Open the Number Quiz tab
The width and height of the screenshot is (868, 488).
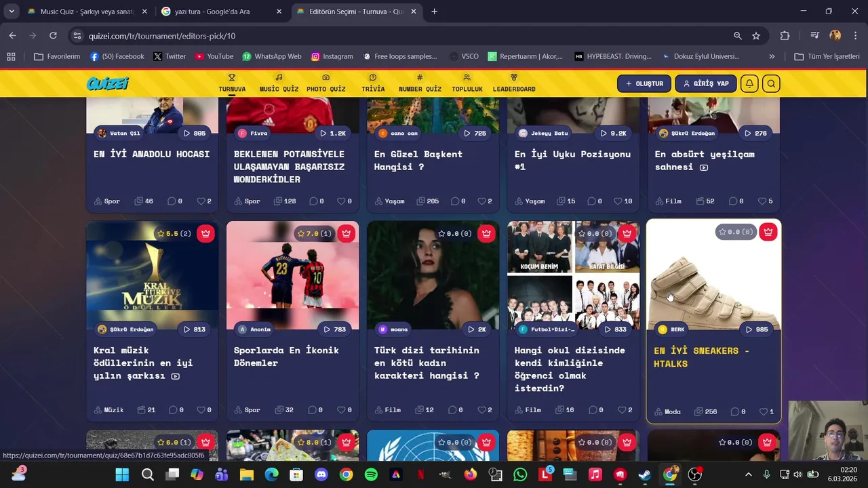pyautogui.click(x=420, y=83)
